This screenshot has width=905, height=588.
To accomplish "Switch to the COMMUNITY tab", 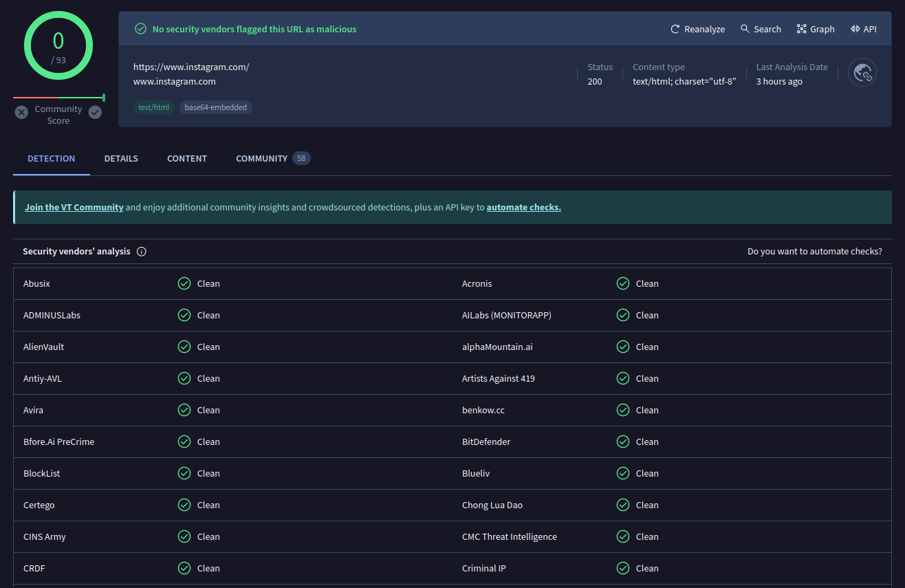I will [273, 158].
